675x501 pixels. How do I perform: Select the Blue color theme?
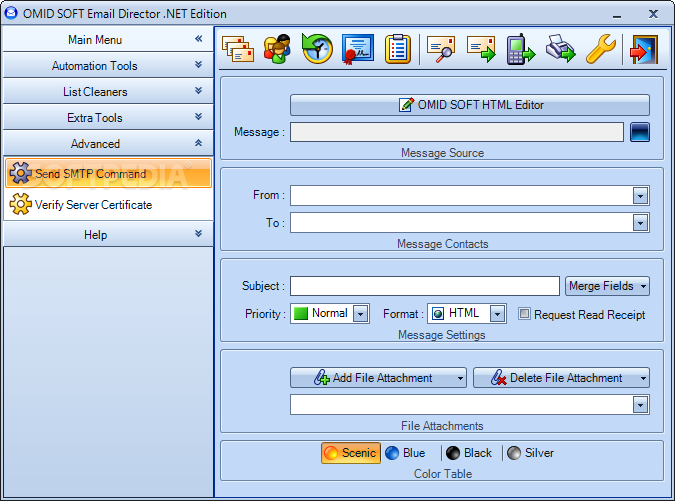coord(406,453)
